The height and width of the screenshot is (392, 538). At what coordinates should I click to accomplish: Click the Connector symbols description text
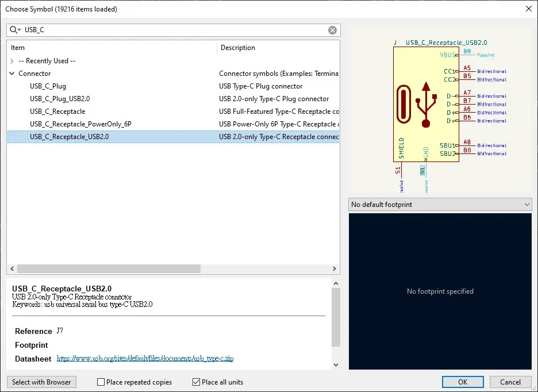(279, 74)
